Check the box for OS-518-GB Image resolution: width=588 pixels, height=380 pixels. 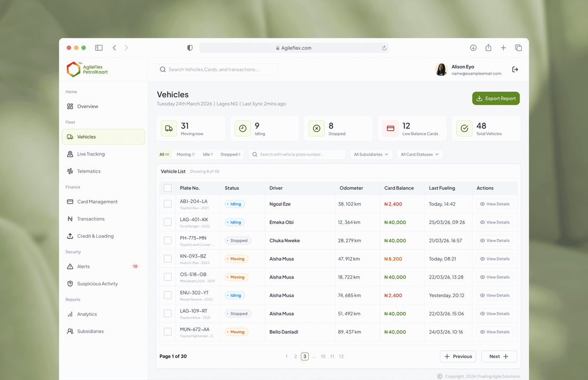click(168, 277)
